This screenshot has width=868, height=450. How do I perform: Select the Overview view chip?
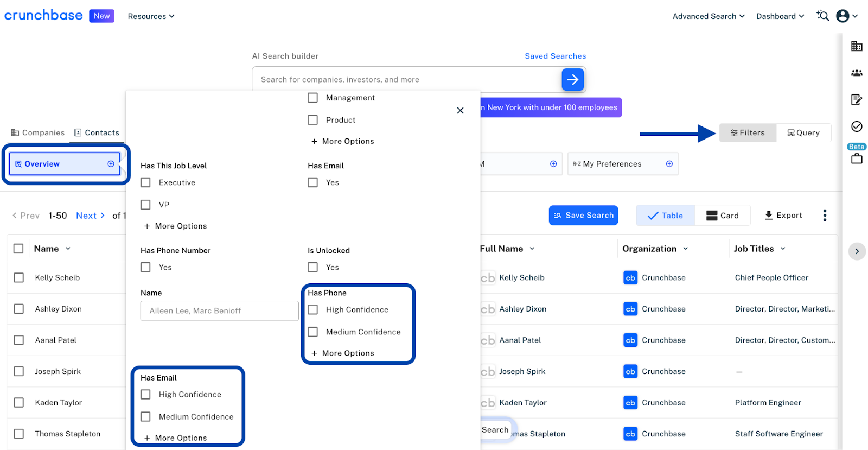(x=65, y=164)
